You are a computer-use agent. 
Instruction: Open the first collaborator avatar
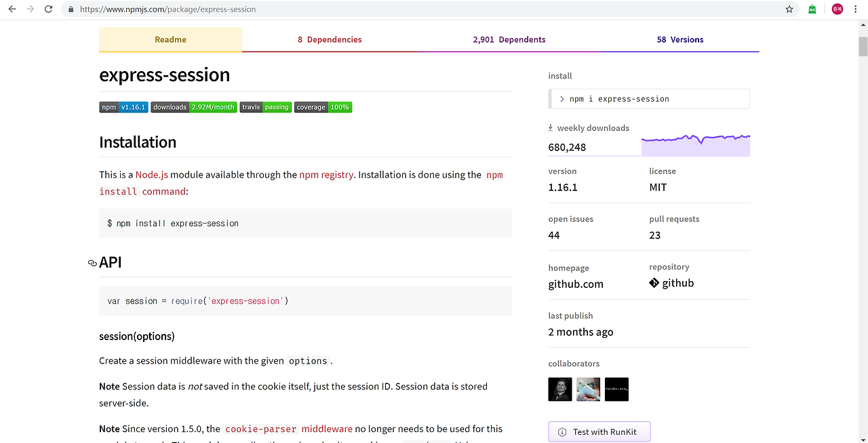tap(560, 389)
